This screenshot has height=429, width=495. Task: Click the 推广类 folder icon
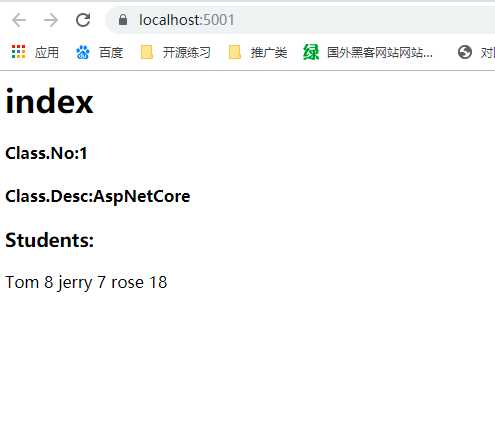point(235,52)
